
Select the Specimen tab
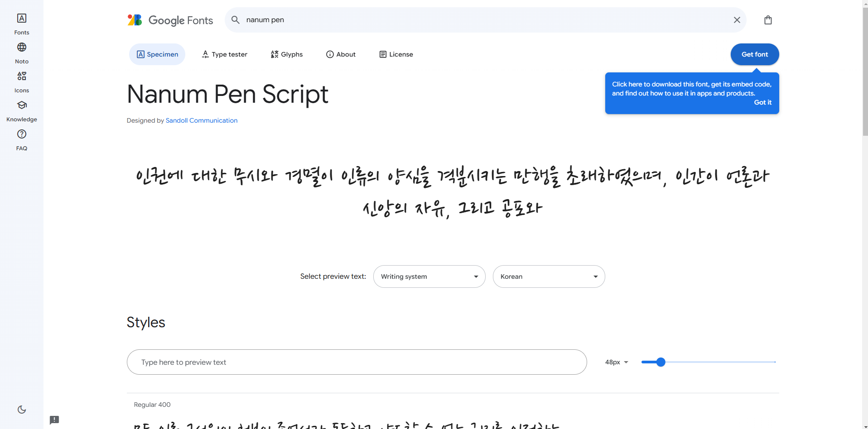pos(157,54)
